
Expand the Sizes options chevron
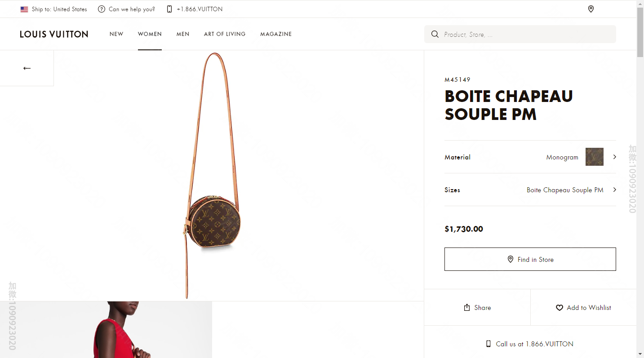[x=614, y=190]
